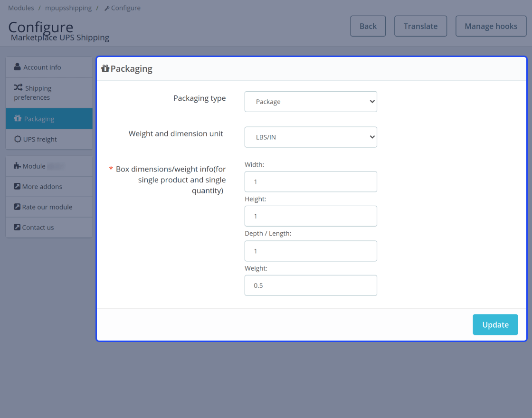Open mpupsshipping breadcrumb link

pos(68,8)
